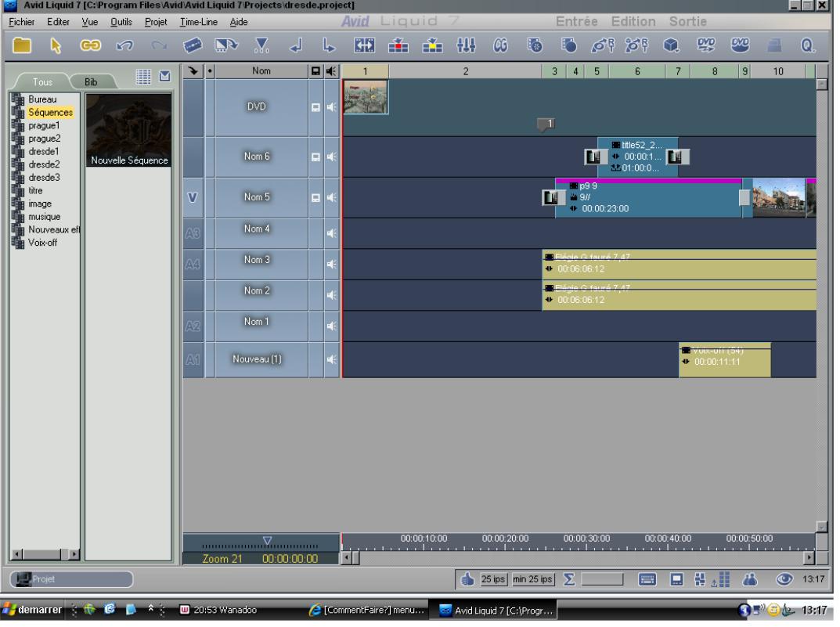Click the Projet button at bottom left
The height and width of the screenshot is (627, 840).
point(71,578)
